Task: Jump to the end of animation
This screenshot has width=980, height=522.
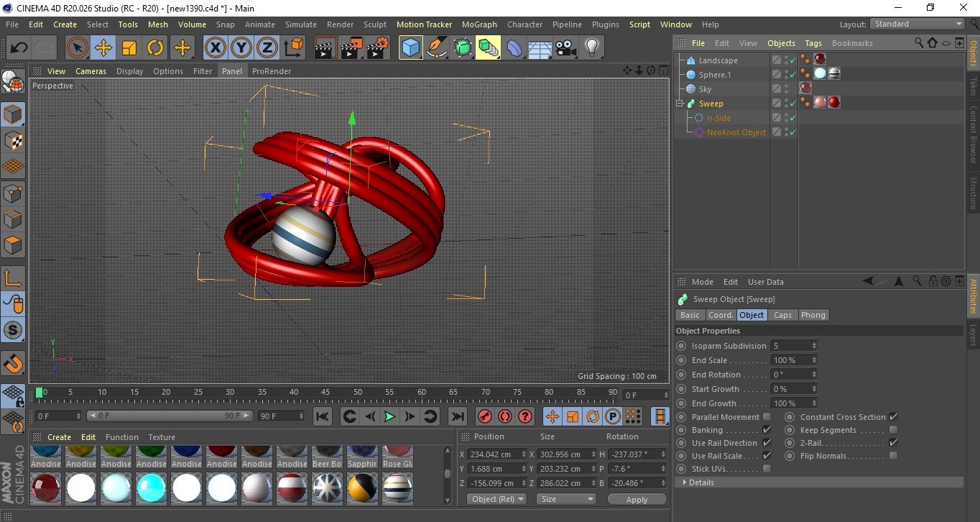Action: click(x=458, y=416)
